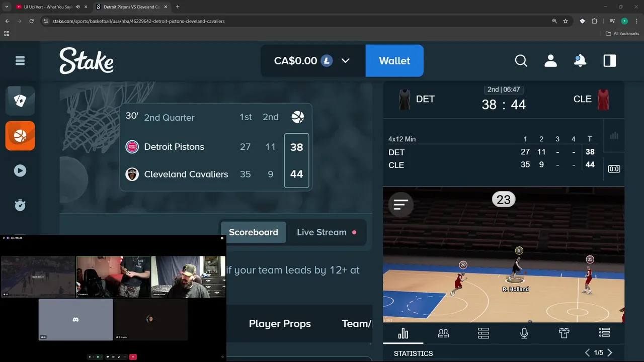Image resolution: width=644 pixels, height=362 pixels.
Task: Click the R. Holland player label
Action: pos(516,289)
